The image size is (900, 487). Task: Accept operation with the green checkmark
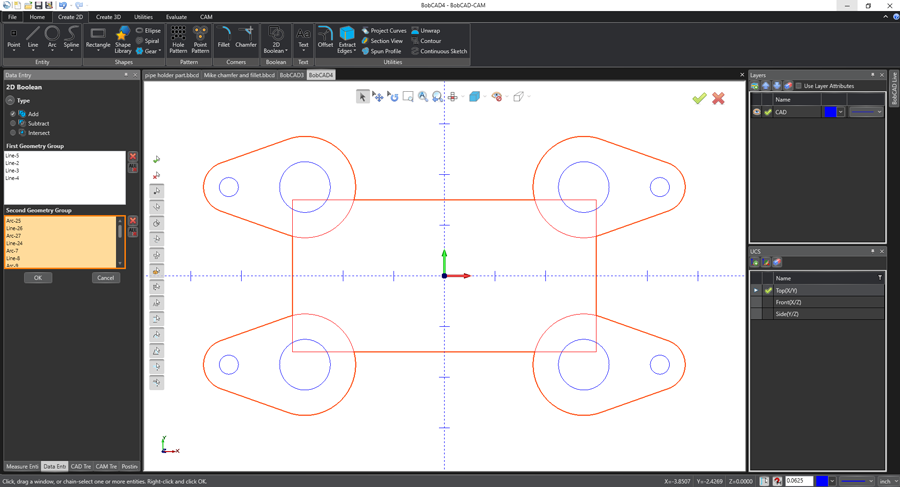699,98
